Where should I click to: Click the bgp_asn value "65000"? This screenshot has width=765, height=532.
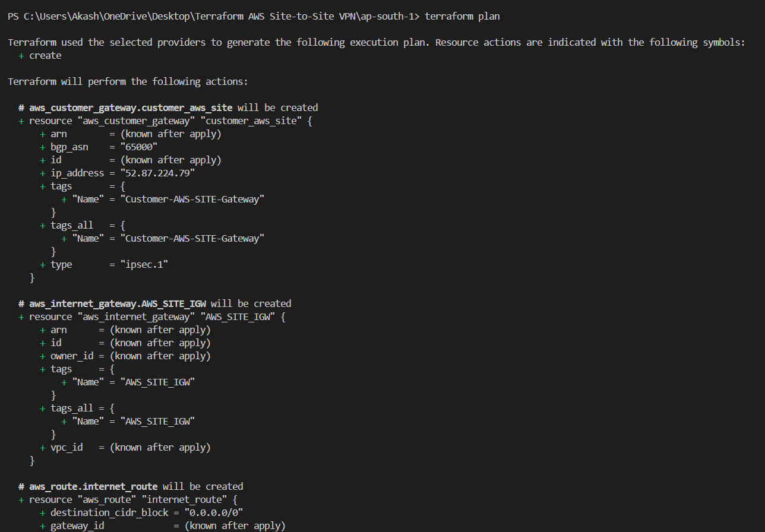click(x=138, y=147)
